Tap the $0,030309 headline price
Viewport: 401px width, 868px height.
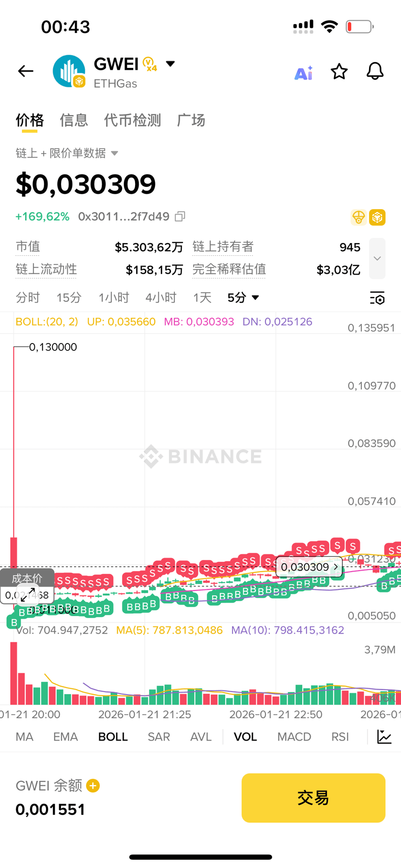tap(86, 184)
